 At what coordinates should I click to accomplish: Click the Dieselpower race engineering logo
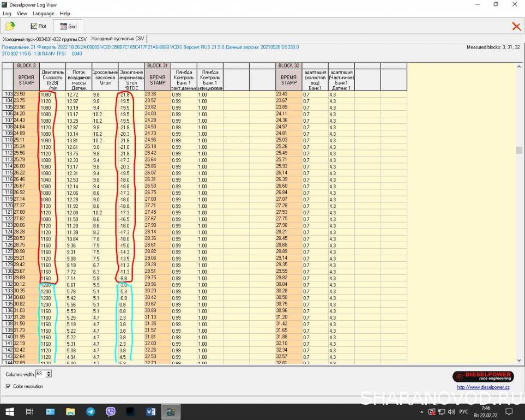click(x=482, y=376)
